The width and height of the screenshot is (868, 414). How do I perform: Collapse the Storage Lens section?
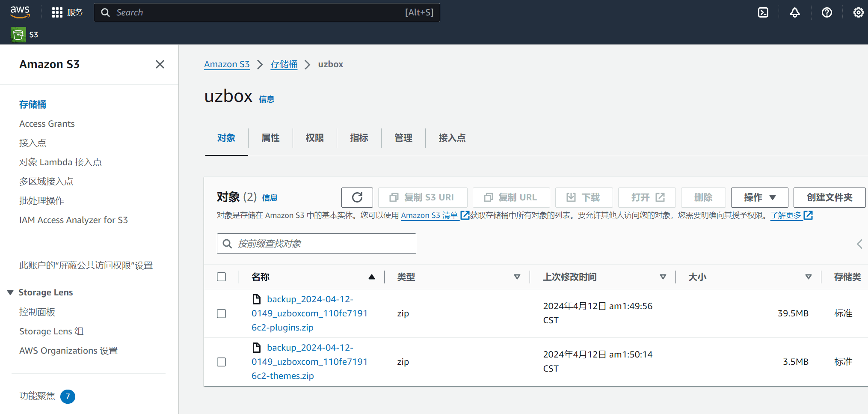(10, 292)
